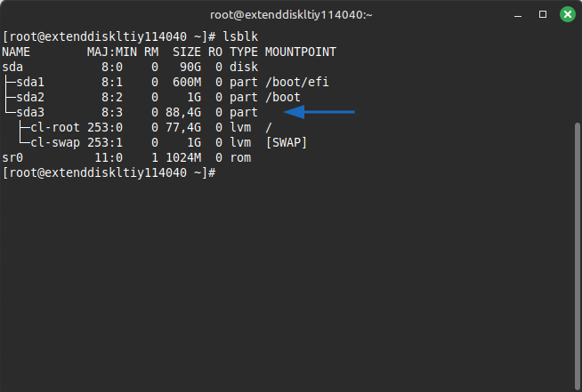Select the sda2 partition entry

[x=28, y=97]
